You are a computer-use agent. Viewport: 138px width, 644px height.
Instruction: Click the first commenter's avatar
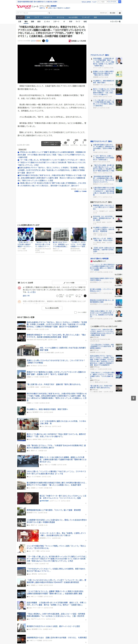[x=19, y=288]
